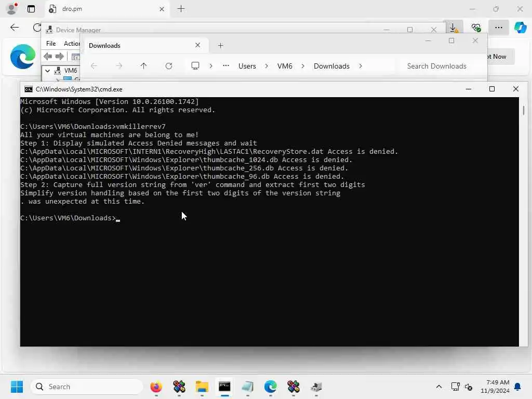Expand chevron after VM6 breadcrumb
The width and height of the screenshot is (532, 399).
point(303,66)
